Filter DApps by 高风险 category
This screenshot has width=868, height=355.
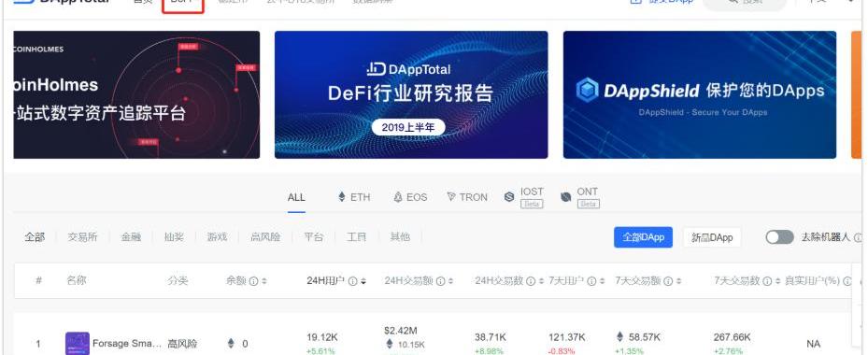(x=265, y=237)
